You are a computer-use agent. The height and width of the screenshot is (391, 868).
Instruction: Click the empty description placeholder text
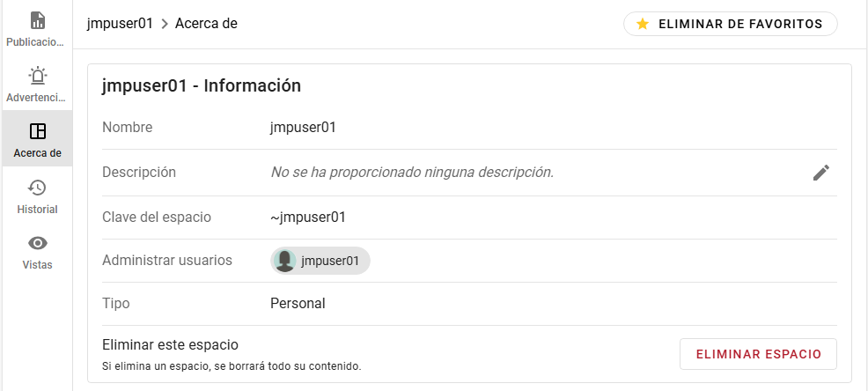coord(412,172)
